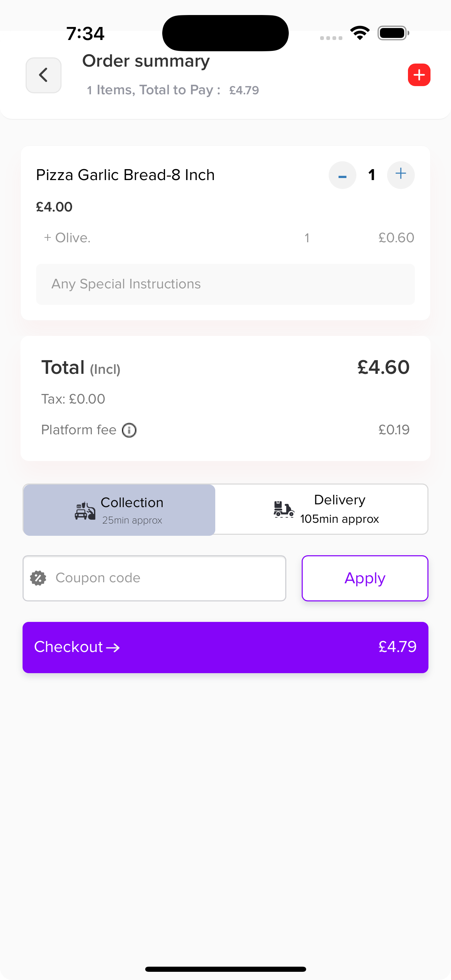451x980 pixels.
Task: Tap the Delivery scooter icon
Action: click(284, 509)
